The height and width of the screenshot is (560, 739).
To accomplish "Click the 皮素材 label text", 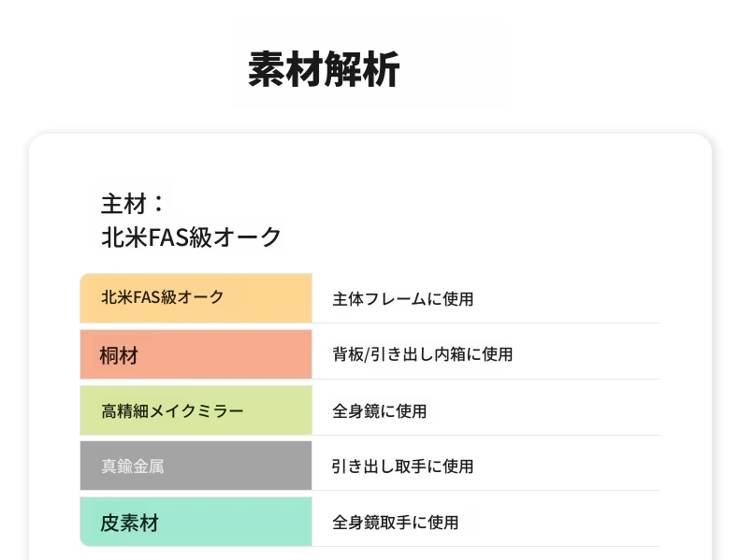I will point(129,524).
